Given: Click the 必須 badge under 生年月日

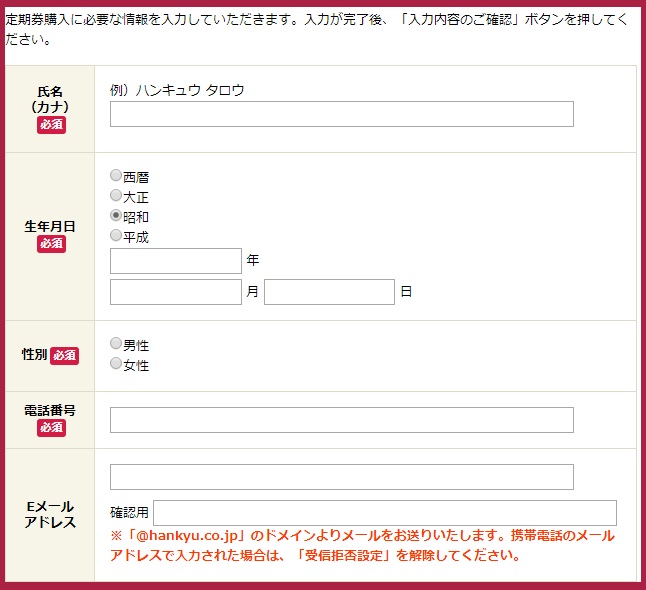Looking at the screenshot, I should click(51, 244).
